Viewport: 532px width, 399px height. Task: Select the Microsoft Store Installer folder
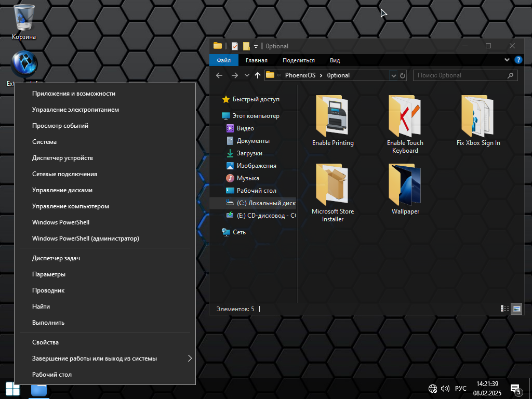pos(333,193)
